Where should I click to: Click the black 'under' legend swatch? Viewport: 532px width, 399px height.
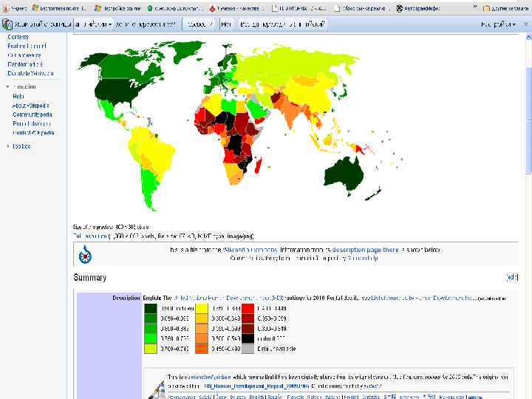point(248,338)
